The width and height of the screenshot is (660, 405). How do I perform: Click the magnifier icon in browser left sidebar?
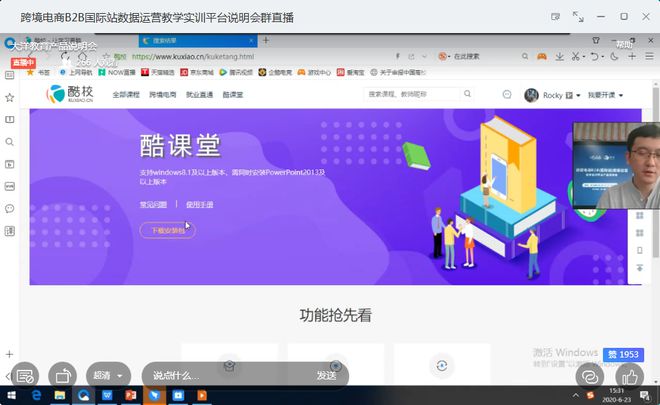point(10,142)
